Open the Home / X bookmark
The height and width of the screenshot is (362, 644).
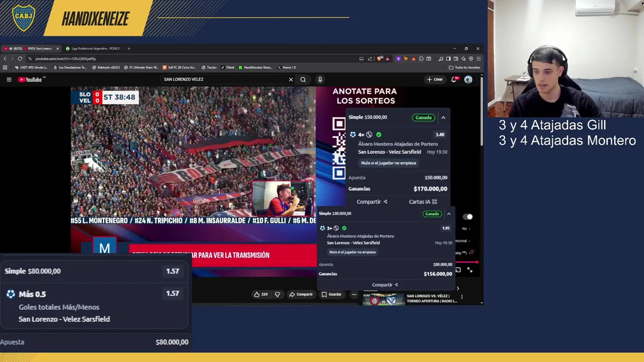[x=286, y=67]
